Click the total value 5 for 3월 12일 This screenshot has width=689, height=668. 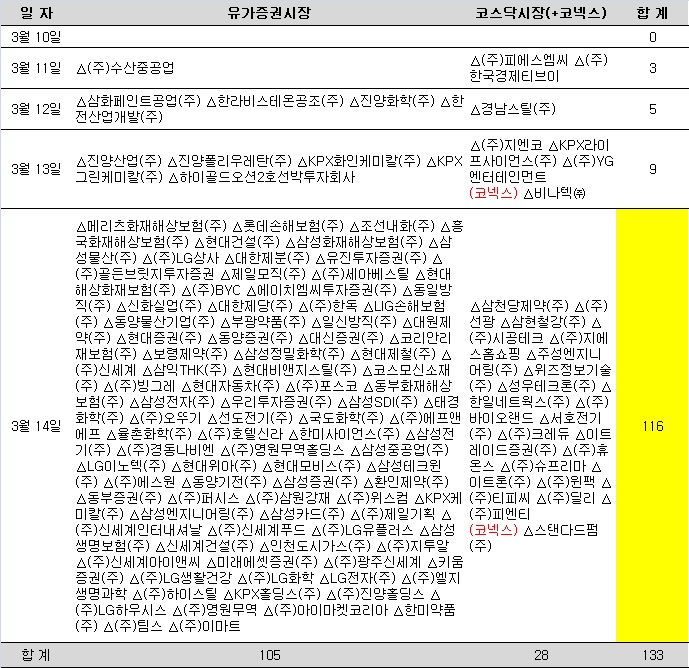653,109
